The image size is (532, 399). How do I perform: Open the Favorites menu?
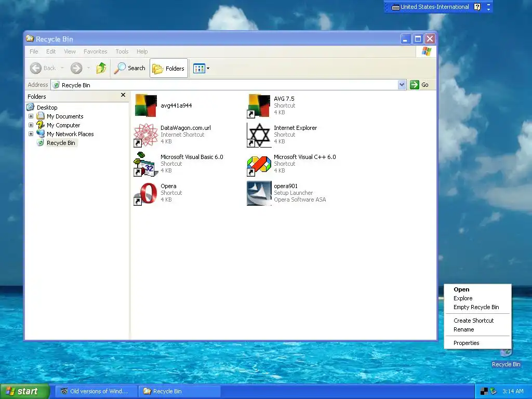click(96, 51)
